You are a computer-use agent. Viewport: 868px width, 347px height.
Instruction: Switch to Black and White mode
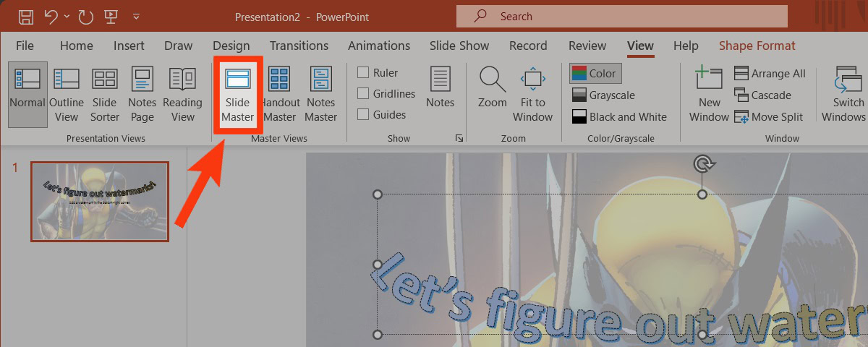[x=618, y=117]
